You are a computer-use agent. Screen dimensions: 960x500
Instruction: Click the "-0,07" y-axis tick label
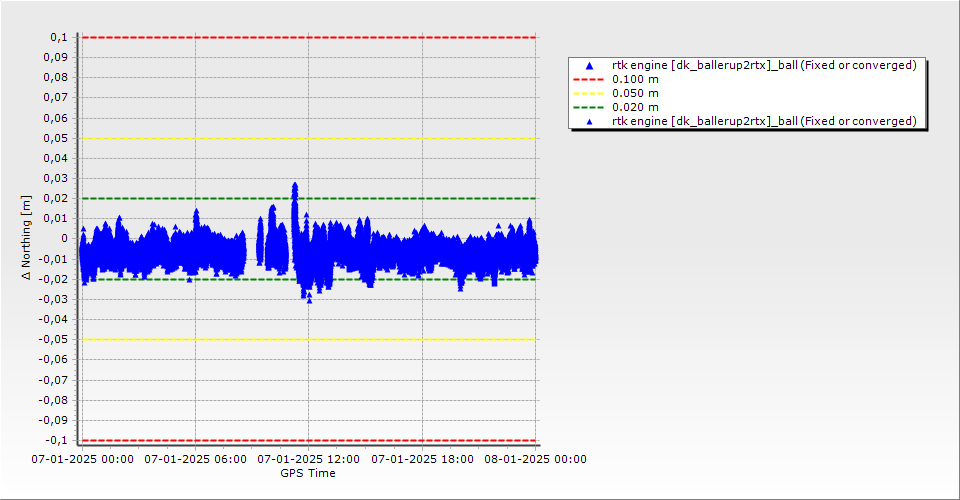pyautogui.click(x=54, y=380)
